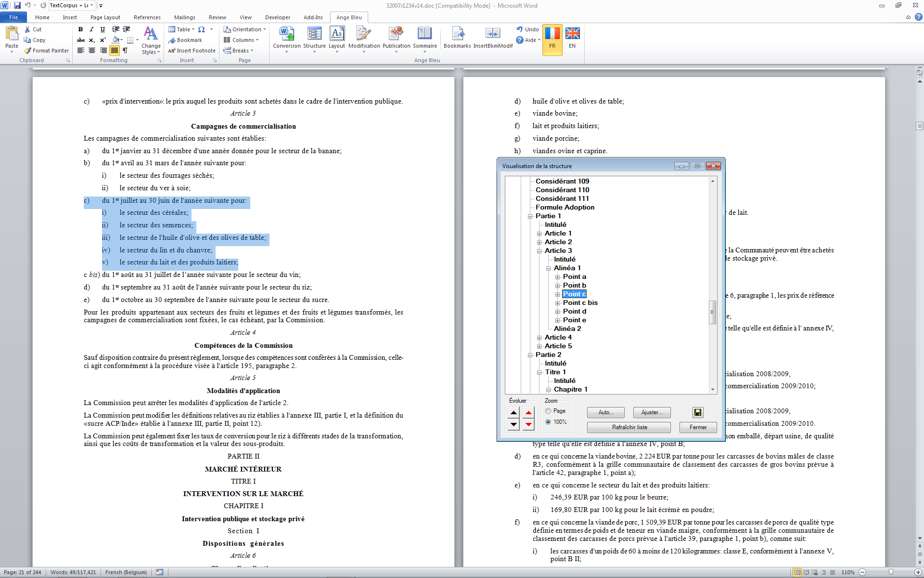Insert a symbol with the Omega icon
Viewport: 924px width, 578px height.
point(201,29)
